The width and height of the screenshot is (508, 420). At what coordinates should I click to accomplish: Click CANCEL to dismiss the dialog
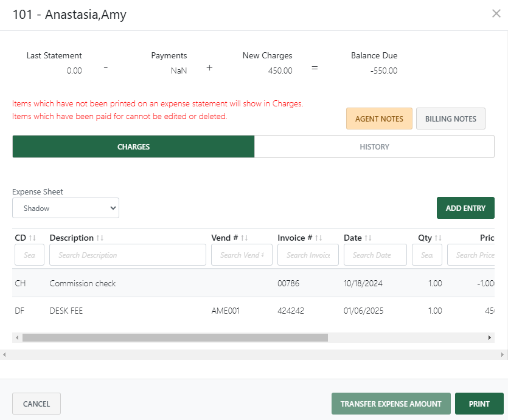pos(36,404)
